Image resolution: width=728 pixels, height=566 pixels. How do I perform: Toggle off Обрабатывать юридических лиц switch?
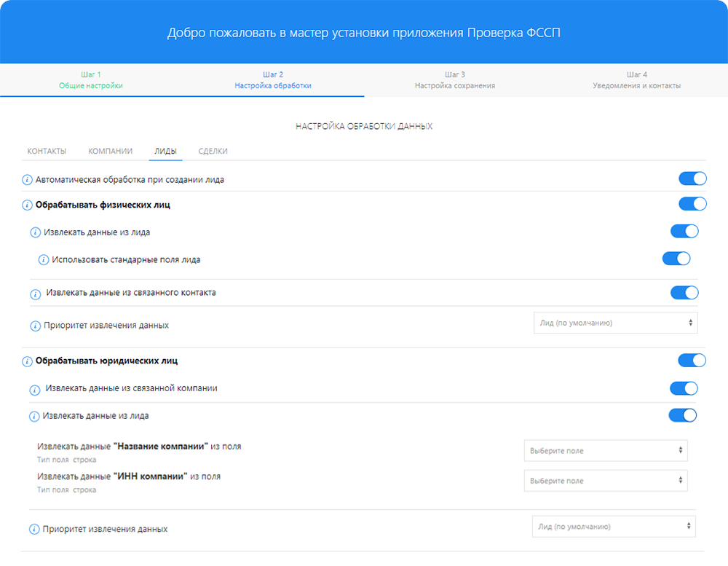(x=692, y=360)
